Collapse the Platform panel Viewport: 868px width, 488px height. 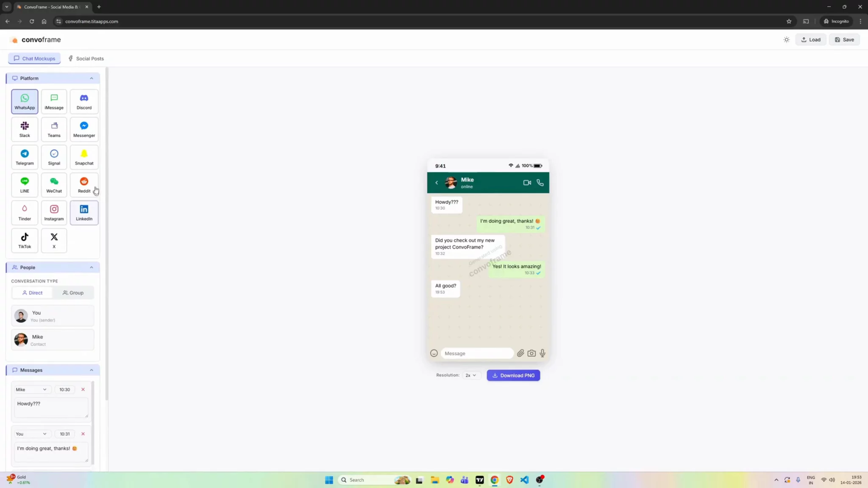(91, 78)
